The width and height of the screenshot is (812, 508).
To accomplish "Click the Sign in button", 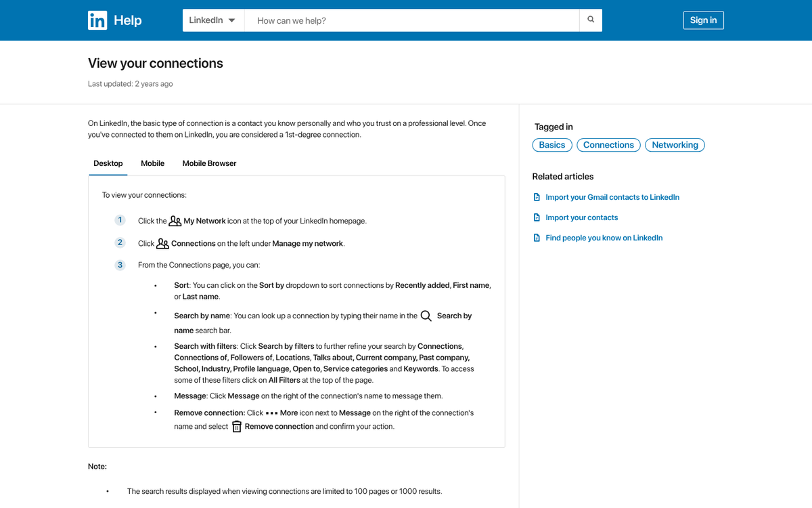I will tap(703, 20).
